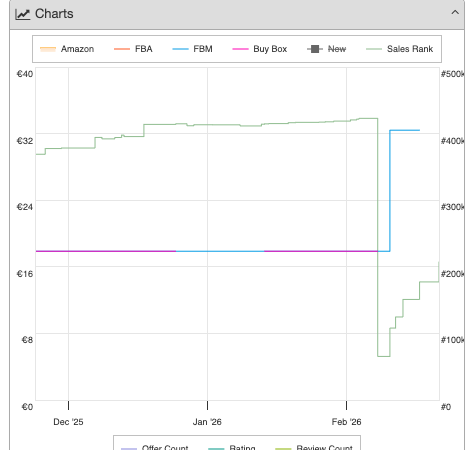Click the magenta Buy Box line near Dec '25
This screenshot has width=474, height=450.
point(68,251)
